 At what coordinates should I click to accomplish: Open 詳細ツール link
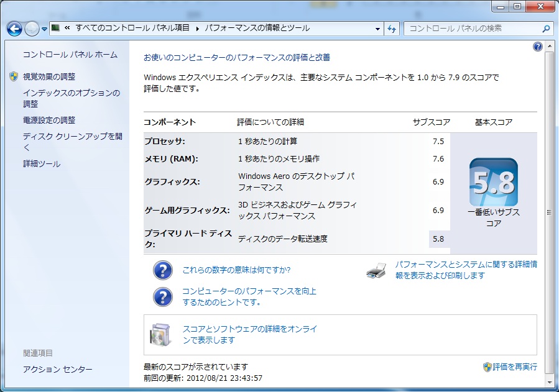(42, 164)
